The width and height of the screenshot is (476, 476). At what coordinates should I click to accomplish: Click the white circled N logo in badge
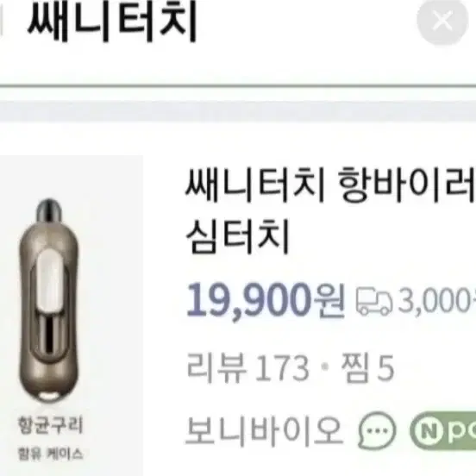click(x=429, y=431)
